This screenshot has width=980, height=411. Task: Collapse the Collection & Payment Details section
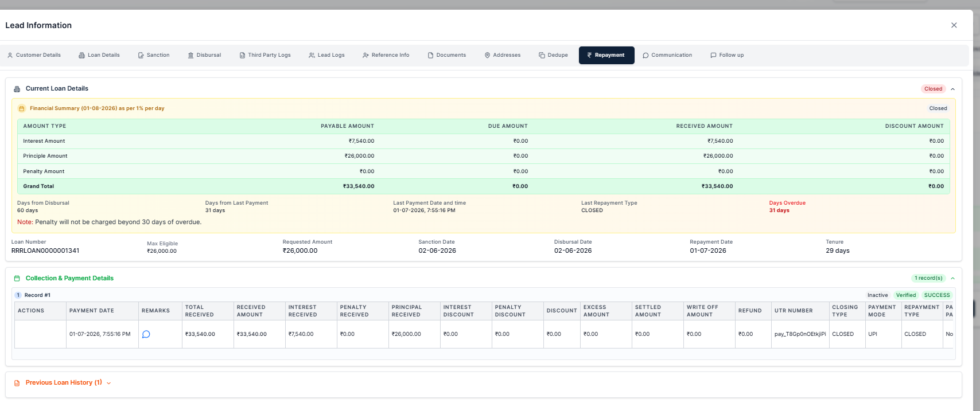coord(952,279)
